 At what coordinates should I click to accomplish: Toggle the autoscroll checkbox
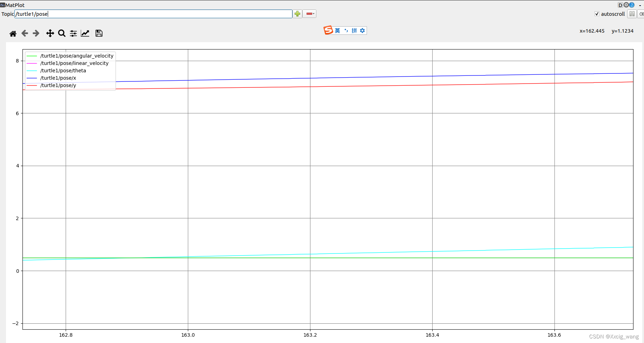[x=597, y=14]
